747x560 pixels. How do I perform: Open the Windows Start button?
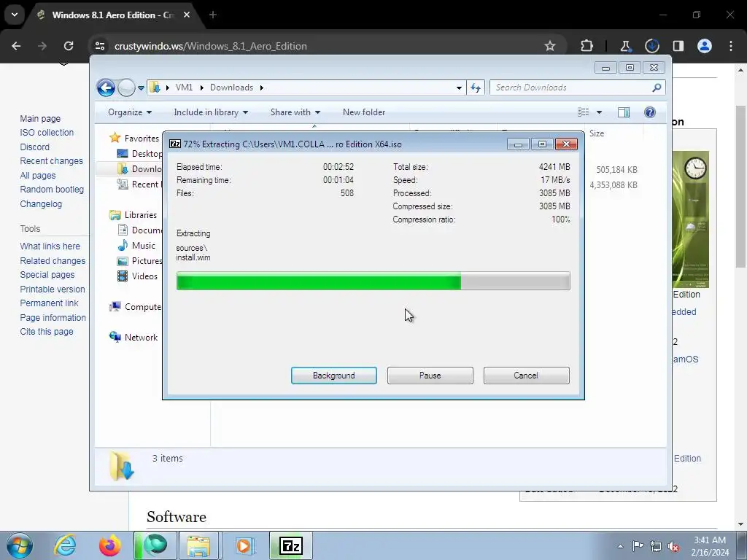pos(20,545)
